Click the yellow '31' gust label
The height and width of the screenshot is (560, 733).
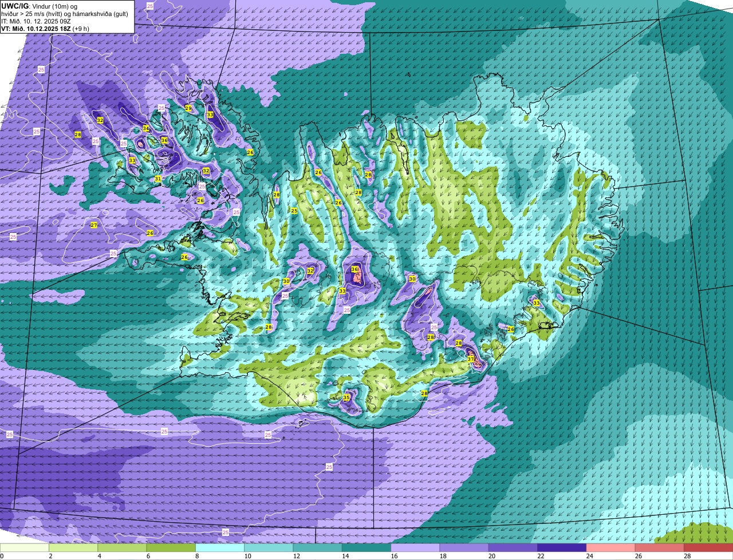click(158, 179)
